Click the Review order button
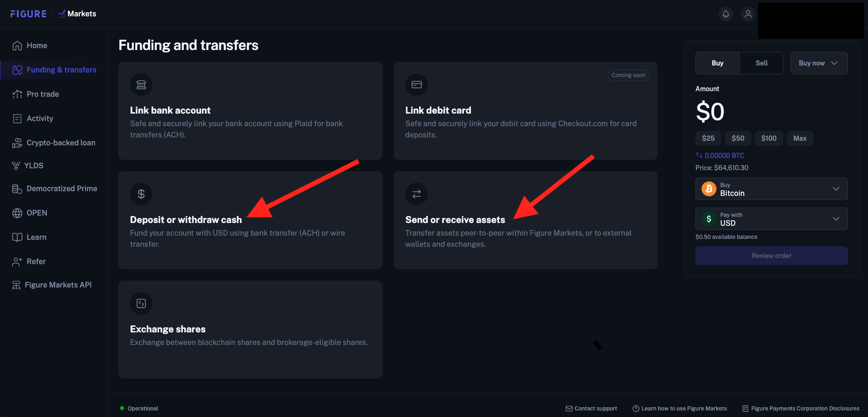 (x=771, y=256)
